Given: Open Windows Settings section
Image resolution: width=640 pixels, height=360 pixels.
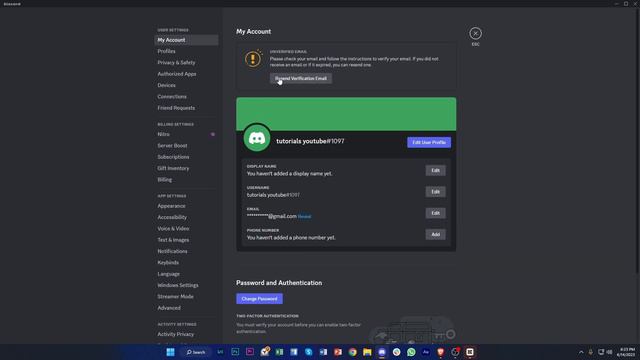Looking at the screenshot, I should (186, 285).
